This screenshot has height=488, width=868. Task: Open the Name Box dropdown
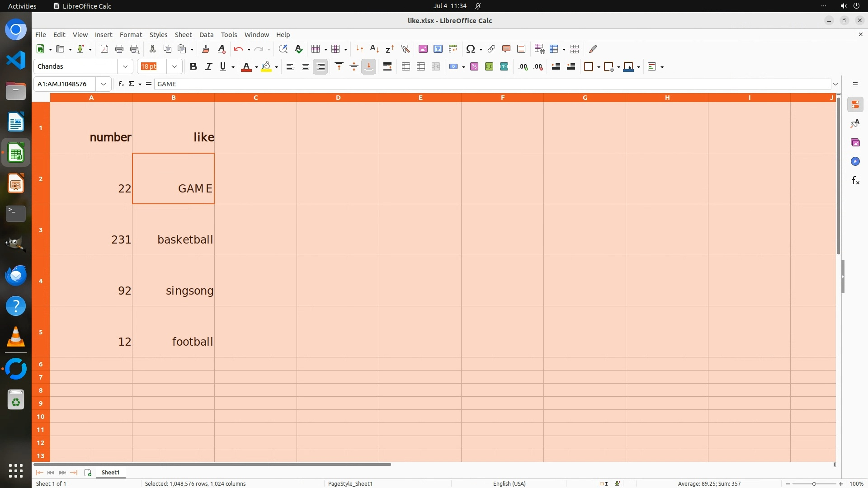click(x=104, y=84)
